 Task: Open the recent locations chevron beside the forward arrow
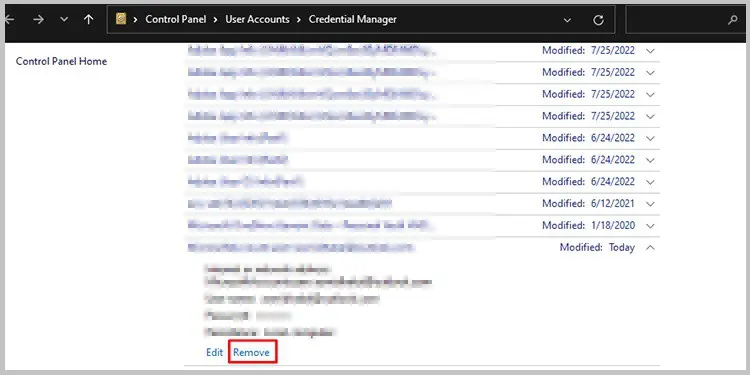coord(64,20)
